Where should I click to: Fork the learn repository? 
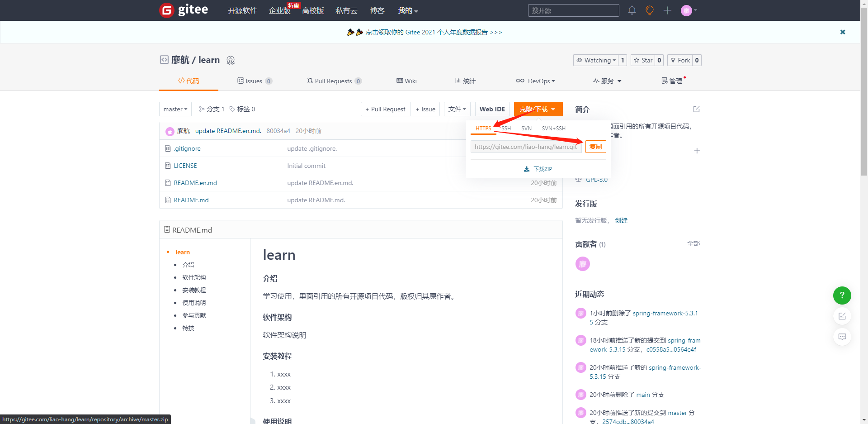coord(680,60)
